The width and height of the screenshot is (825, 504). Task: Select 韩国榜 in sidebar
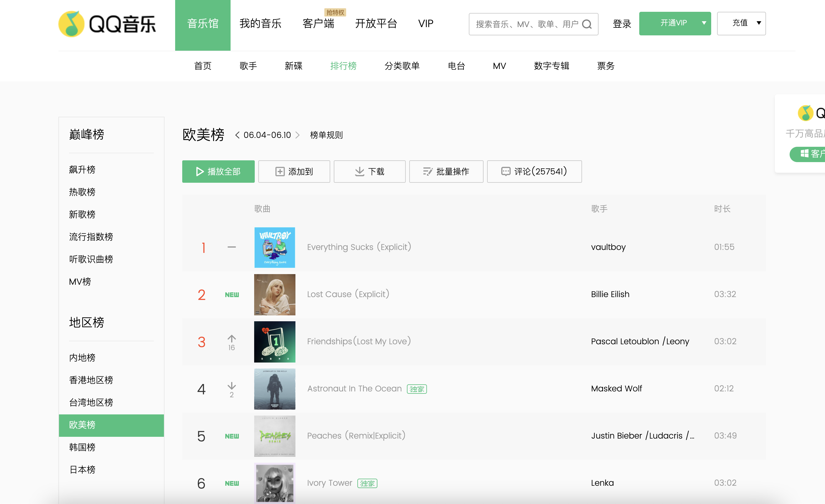[82, 447]
